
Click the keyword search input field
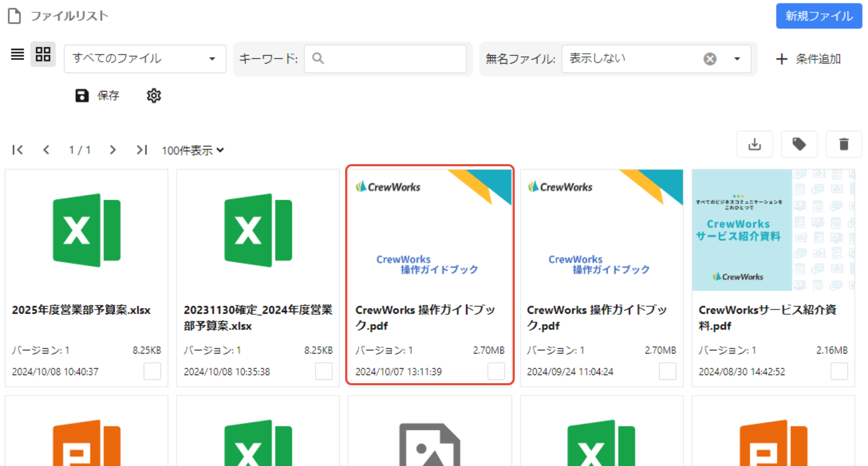coord(386,59)
